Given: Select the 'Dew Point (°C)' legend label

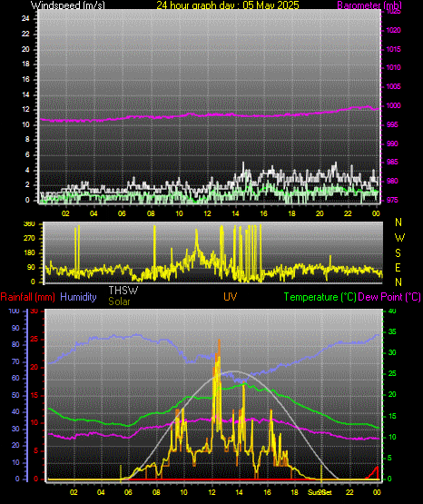Looking at the screenshot, I should [389, 297].
